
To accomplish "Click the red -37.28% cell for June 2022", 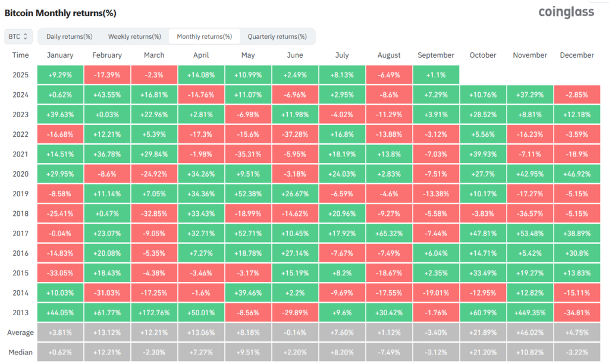I will tap(295, 134).
